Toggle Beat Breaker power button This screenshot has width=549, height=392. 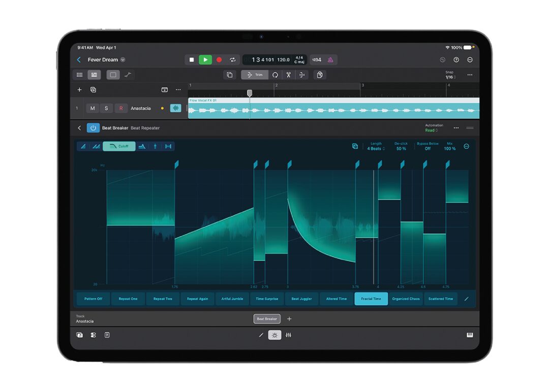[x=93, y=128]
